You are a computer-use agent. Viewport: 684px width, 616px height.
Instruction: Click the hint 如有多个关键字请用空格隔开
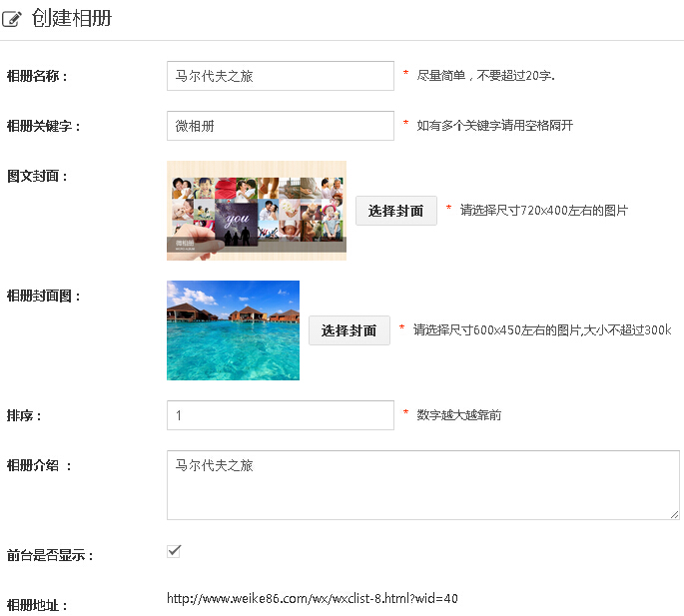(x=494, y=126)
